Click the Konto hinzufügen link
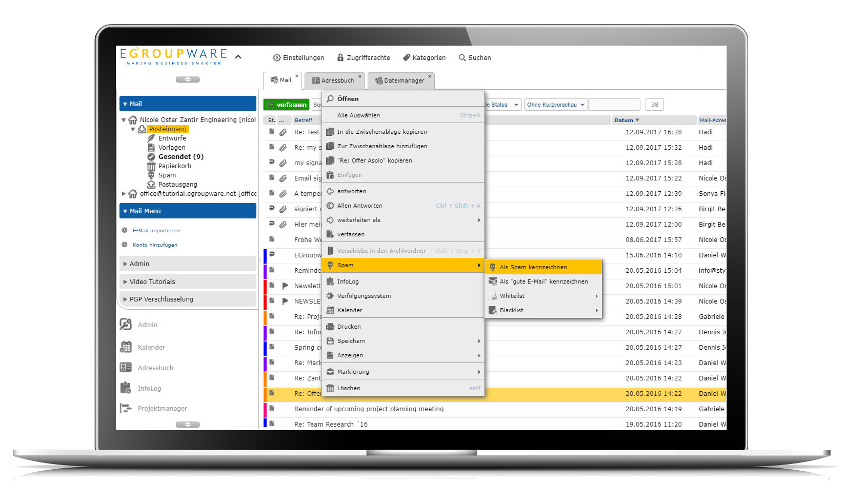Viewport: 845px width, 504px height. 155,245
